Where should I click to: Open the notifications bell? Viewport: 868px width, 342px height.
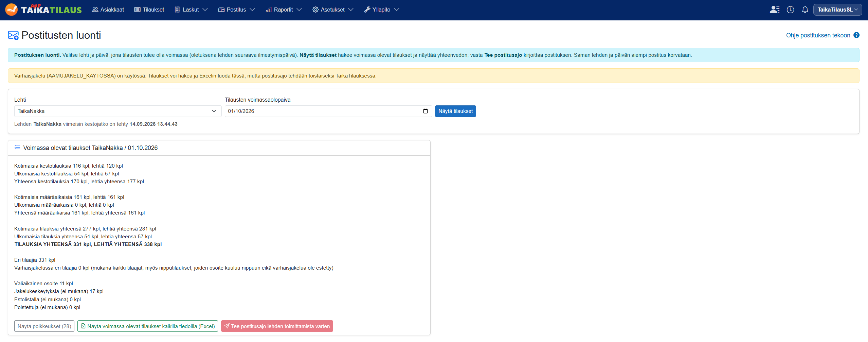[805, 10]
